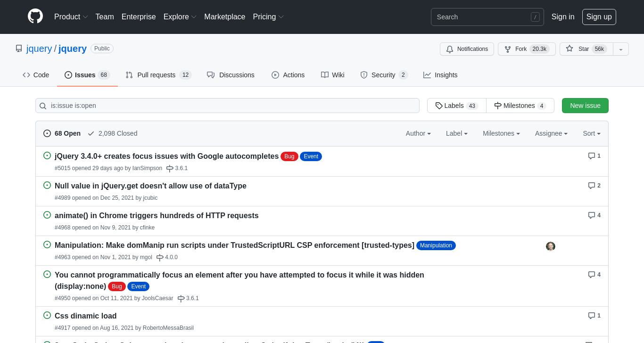Open the jquery repository name link
This screenshot has width=644, height=343.
(73, 49)
